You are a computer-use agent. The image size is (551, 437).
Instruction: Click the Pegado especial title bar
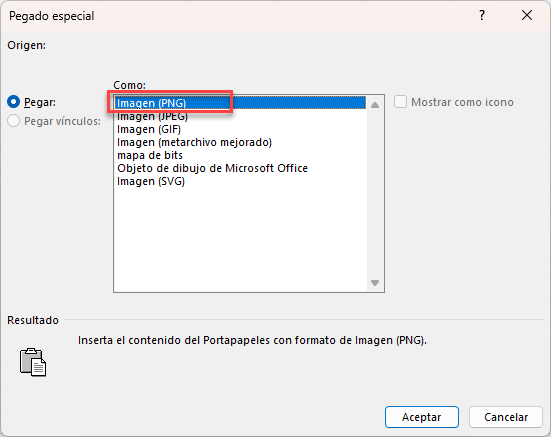246,15
